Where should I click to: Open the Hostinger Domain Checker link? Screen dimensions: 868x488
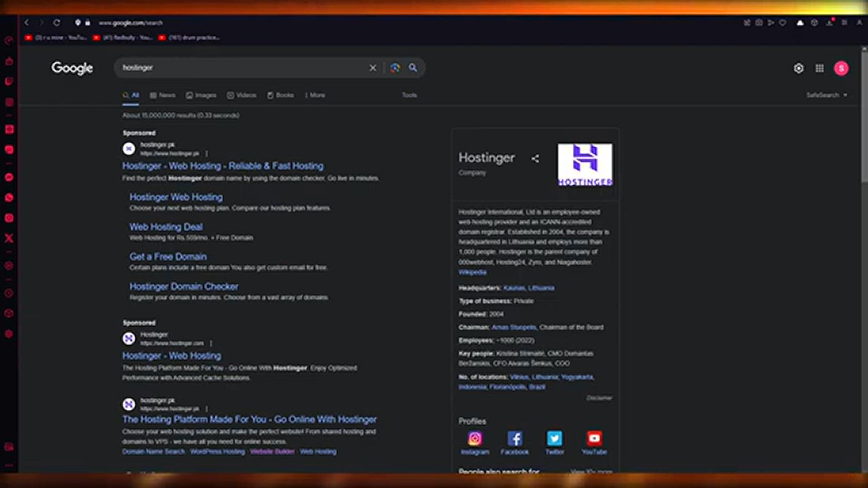point(184,286)
